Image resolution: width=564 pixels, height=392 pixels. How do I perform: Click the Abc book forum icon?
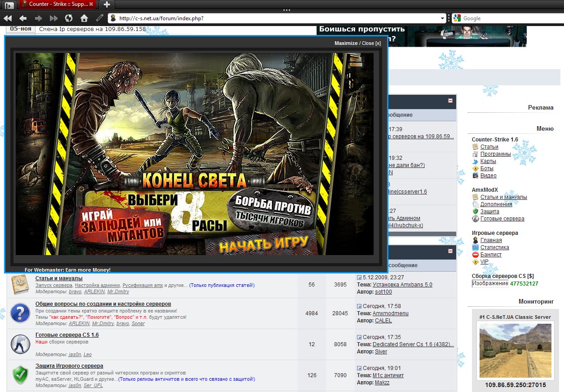[20, 284]
